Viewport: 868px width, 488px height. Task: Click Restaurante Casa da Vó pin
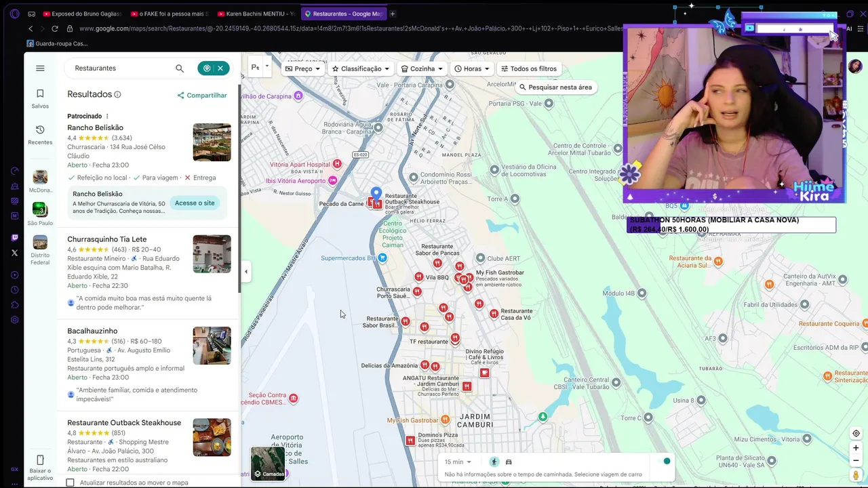(x=494, y=314)
